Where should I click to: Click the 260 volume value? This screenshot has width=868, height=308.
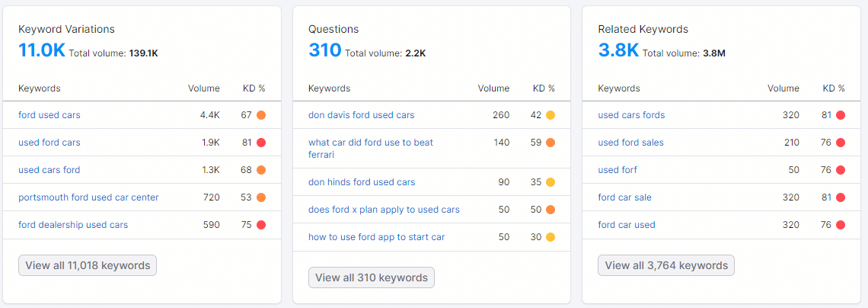[501, 115]
